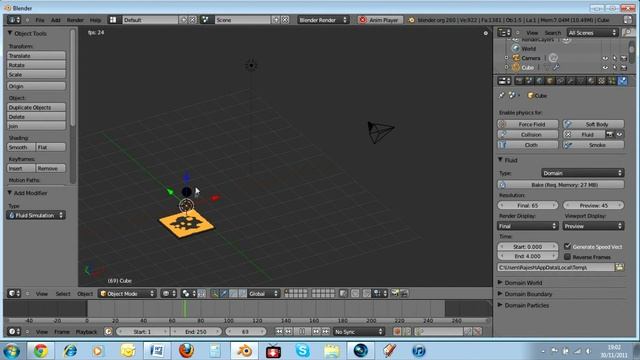Screen dimensions: 640x360
Task: Open iTunes from the taskbar
Action: tap(419, 351)
